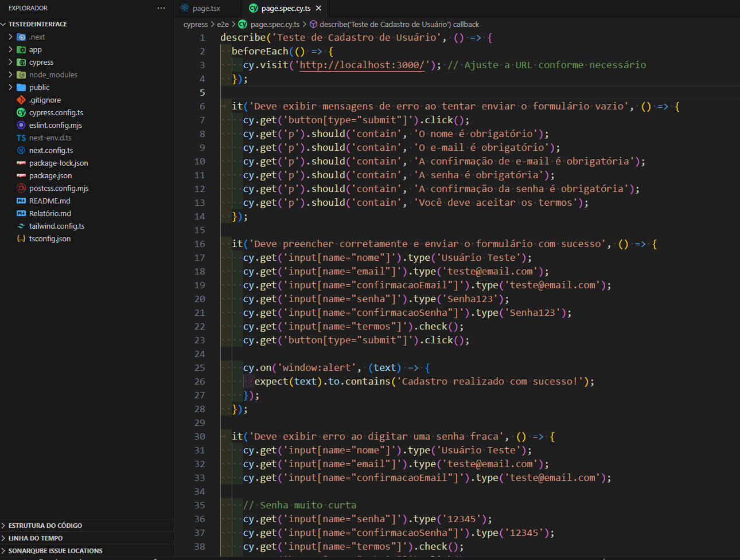Image resolution: width=740 pixels, height=560 pixels.
Task: Open Relatório.md in the file tree
Action: pyautogui.click(x=50, y=213)
